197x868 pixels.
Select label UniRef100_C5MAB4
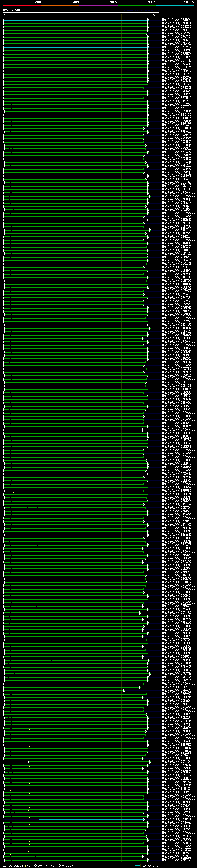pos(176,700)
